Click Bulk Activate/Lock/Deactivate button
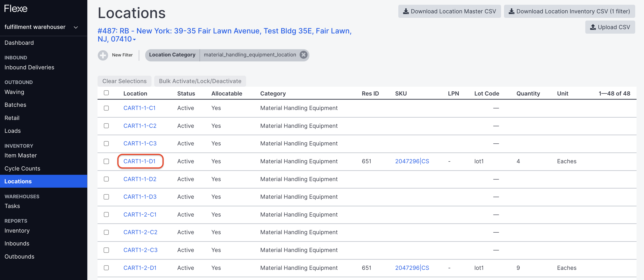This screenshot has width=644, height=280. tap(200, 81)
